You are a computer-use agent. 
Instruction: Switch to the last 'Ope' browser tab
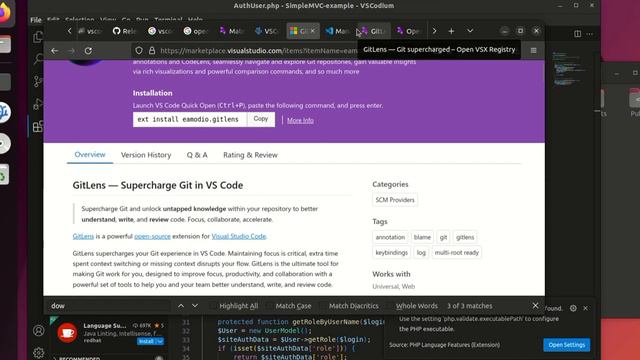click(x=408, y=31)
